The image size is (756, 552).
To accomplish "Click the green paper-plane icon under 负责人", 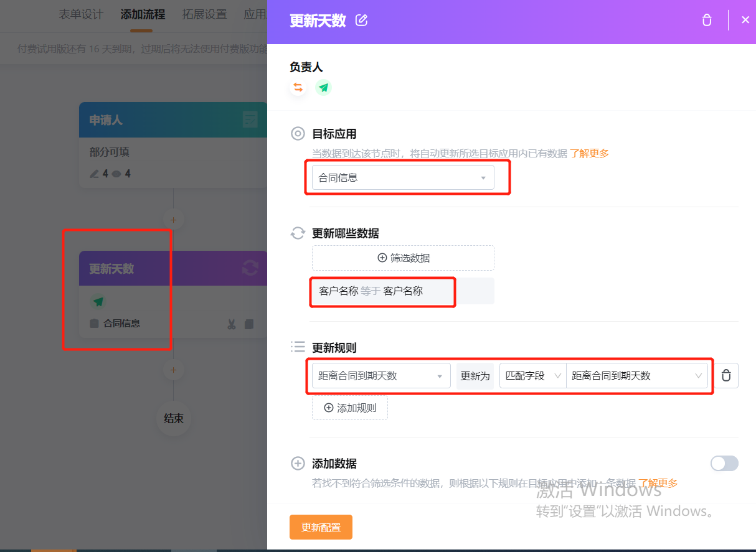I will 323,87.
